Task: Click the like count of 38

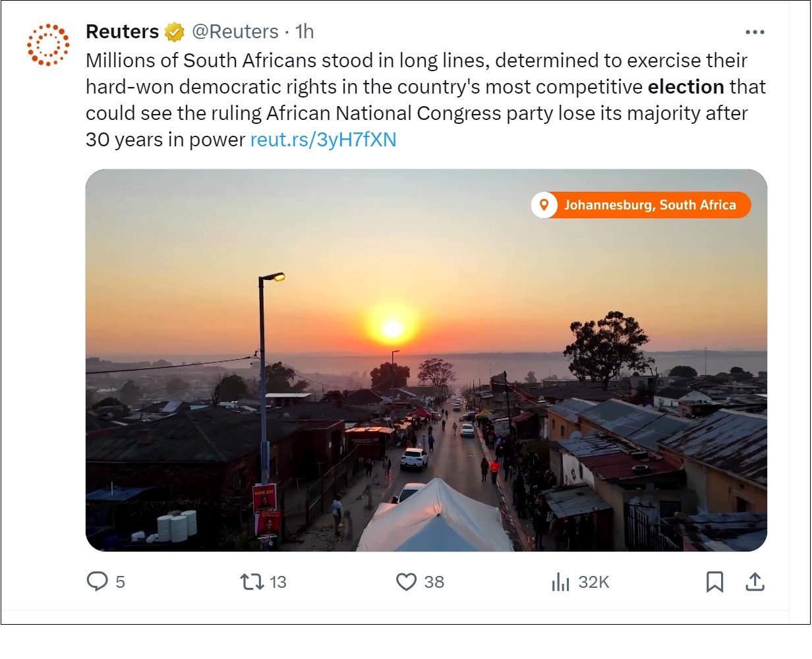Action: click(x=434, y=582)
